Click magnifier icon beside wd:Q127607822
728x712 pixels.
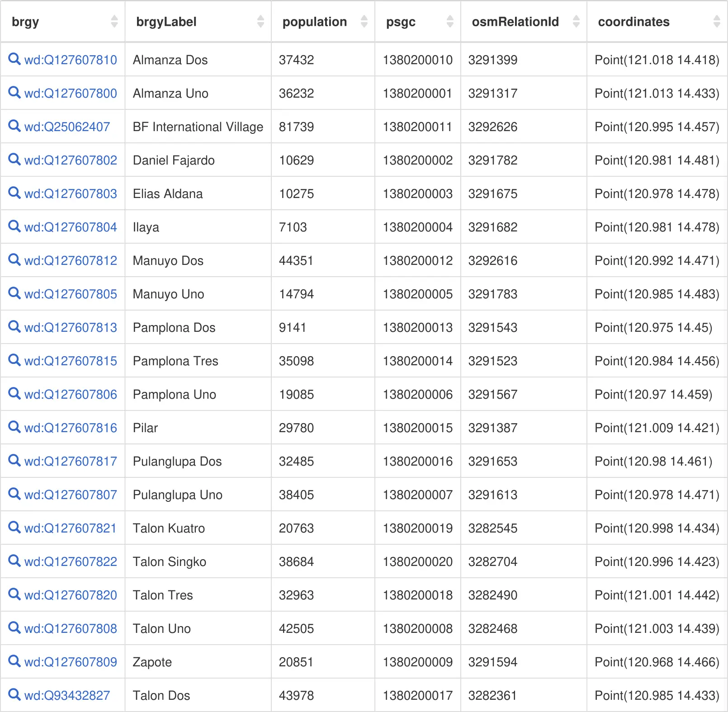tap(14, 561)
